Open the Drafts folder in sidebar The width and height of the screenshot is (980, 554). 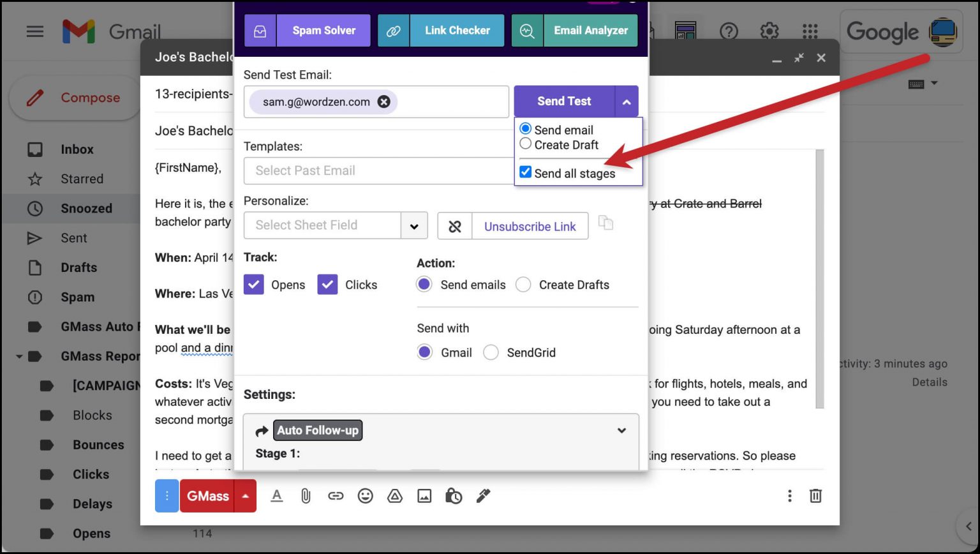[78, 267]
